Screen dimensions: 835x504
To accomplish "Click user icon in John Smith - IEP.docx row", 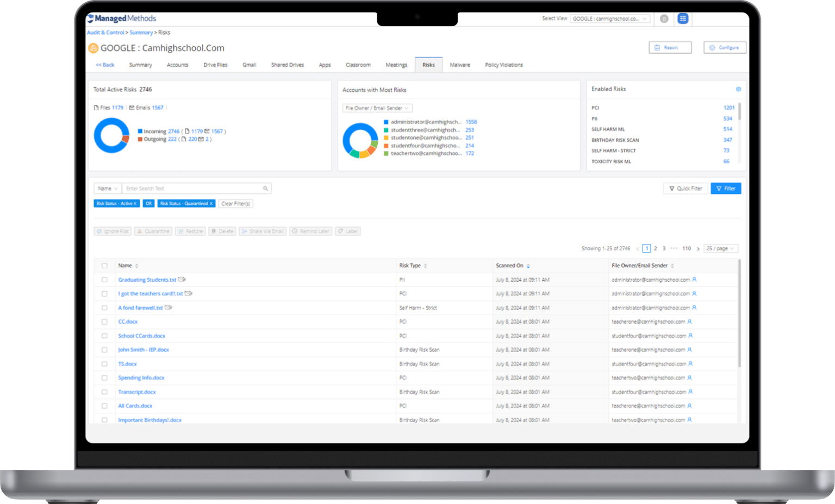I will 689,350.
